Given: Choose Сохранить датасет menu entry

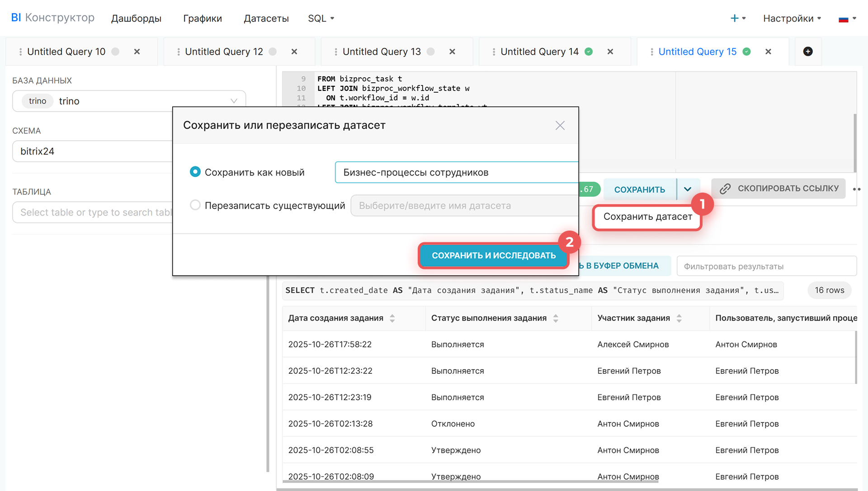Looking at the screenshot, I should click(x=647, y=217).
